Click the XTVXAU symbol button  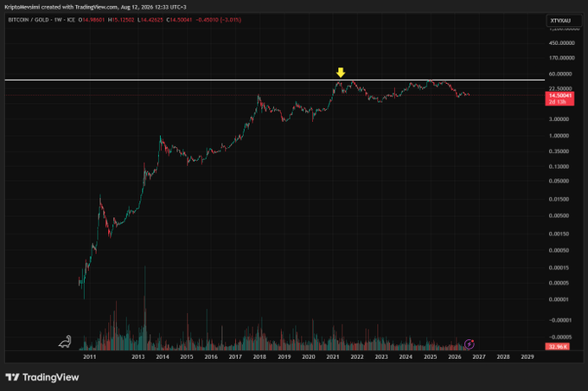click(x=564, y=20)
